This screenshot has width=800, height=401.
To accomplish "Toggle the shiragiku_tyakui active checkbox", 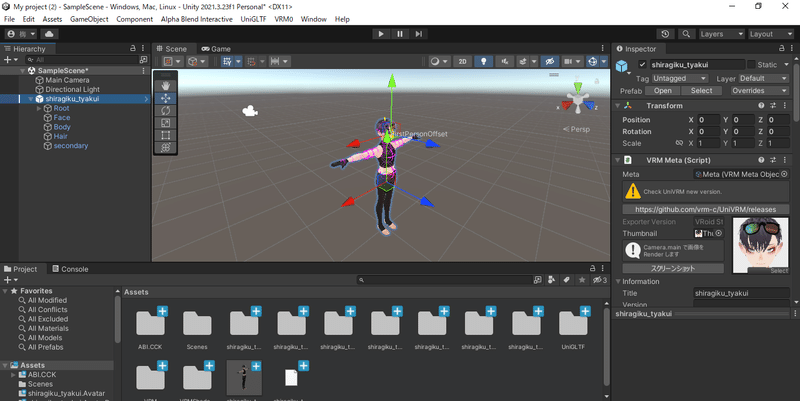I will click(x=642, y=65).
